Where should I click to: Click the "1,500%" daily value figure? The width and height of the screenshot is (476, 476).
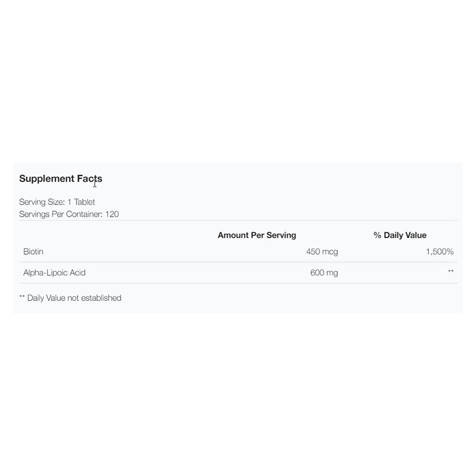(440, 252)
